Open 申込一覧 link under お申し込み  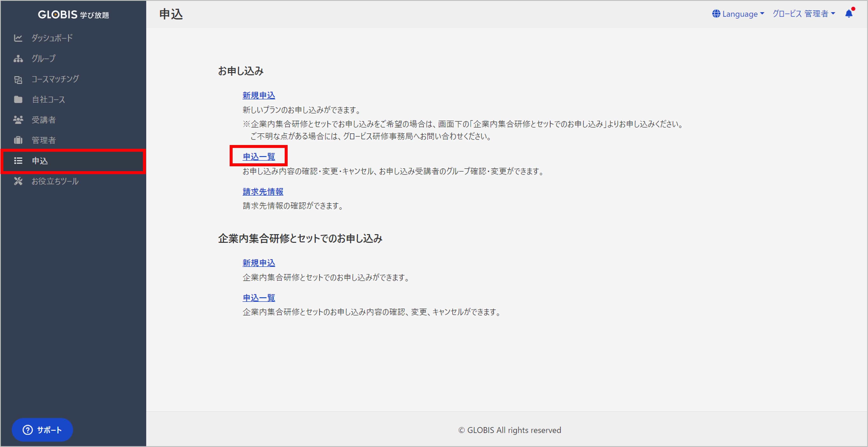[259, 157]
